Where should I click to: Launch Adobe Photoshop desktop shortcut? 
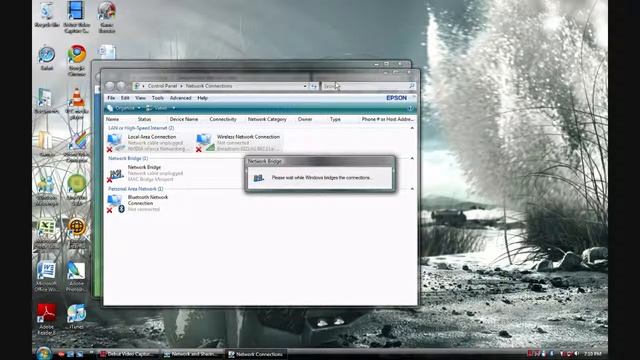pyautogui.click(x=76, y=276)
